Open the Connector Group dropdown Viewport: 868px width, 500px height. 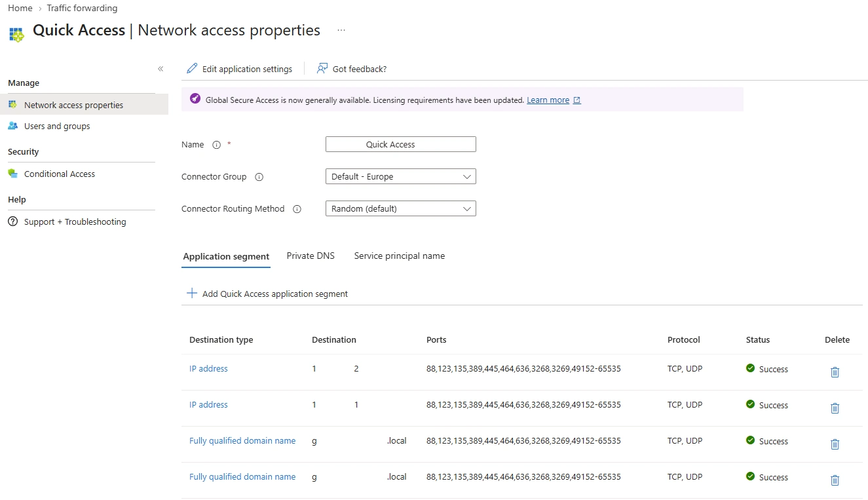(x=401, y=176)
